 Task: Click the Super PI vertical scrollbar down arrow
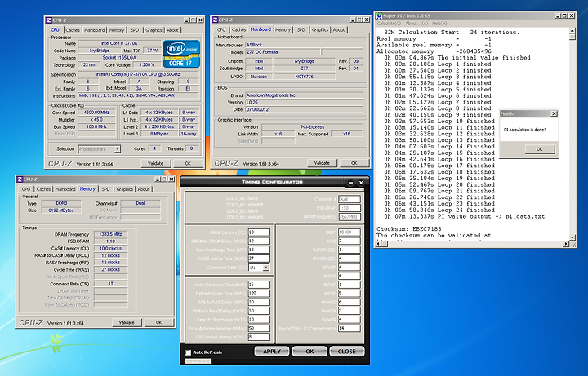click(x=572, y=237)
